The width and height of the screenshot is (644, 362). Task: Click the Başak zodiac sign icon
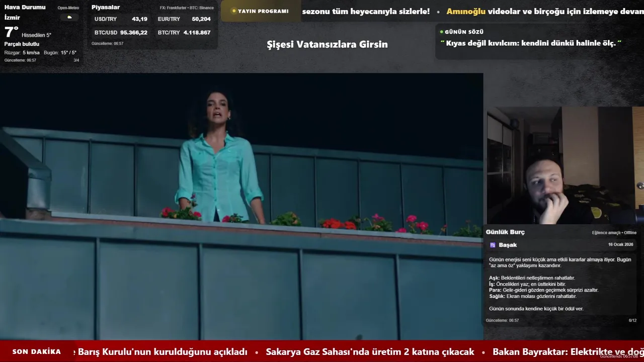[493, 245]
